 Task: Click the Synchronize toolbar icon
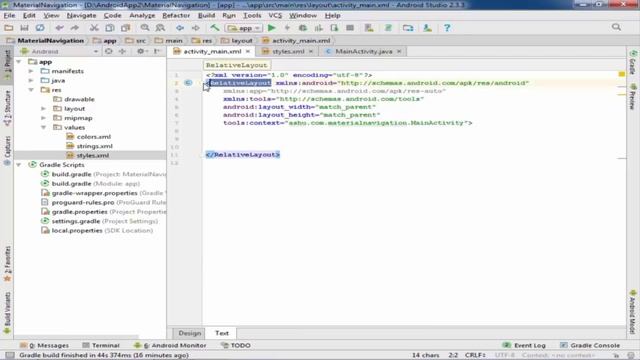(40, 28)
